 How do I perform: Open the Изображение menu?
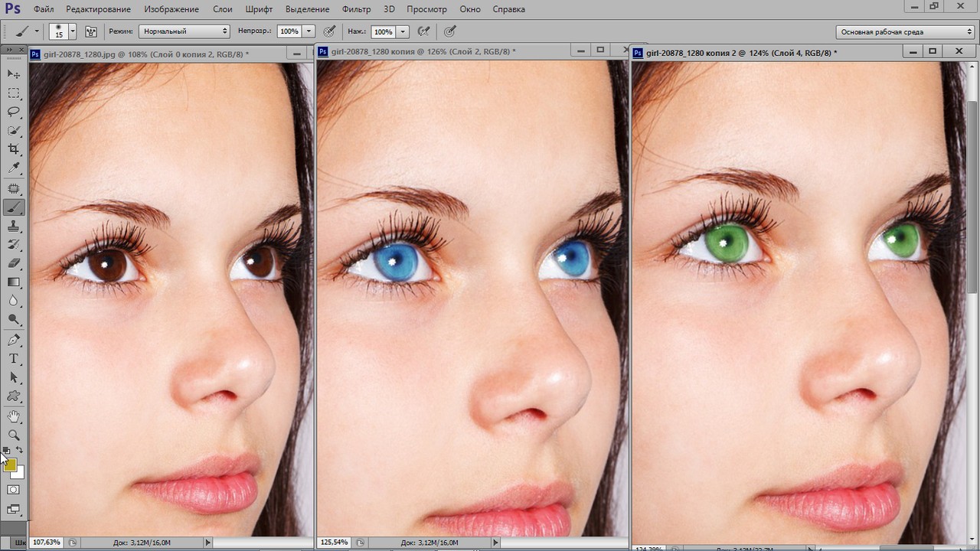171,9
